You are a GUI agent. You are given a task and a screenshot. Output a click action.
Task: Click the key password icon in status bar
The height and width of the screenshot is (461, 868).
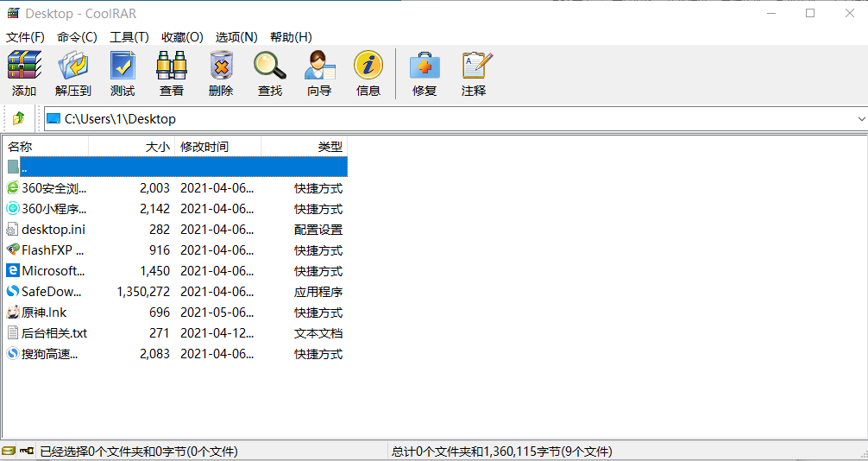pyautogui.click(x=27, y=451)
